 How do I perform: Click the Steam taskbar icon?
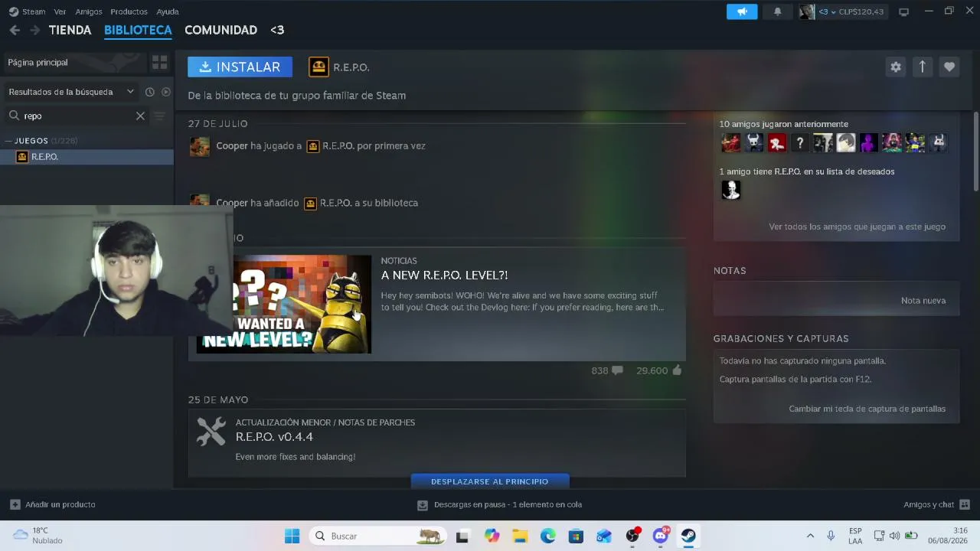tap(688, 536)
